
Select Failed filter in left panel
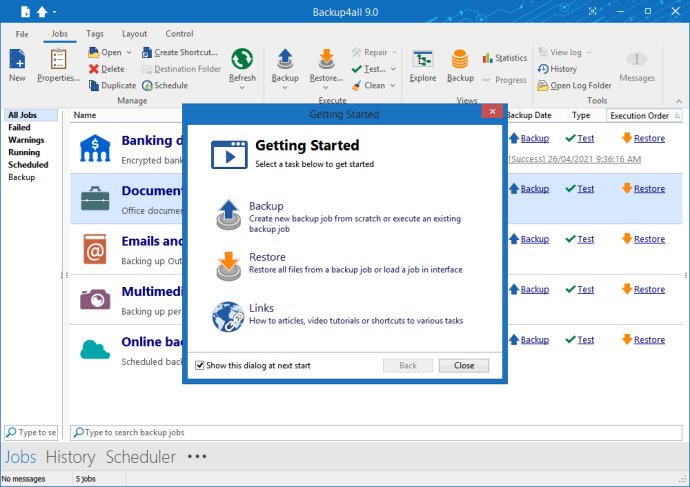click(19, 128)
